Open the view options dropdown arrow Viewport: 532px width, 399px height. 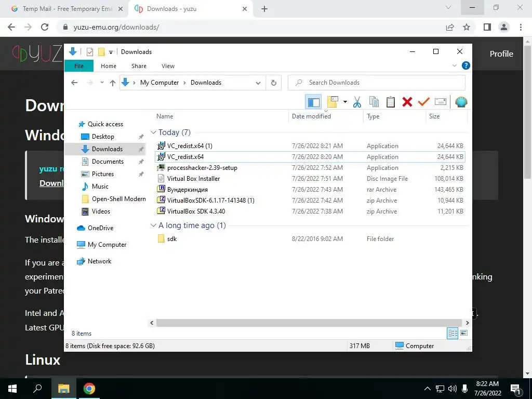pyautogui.click(x=345, y=102)
